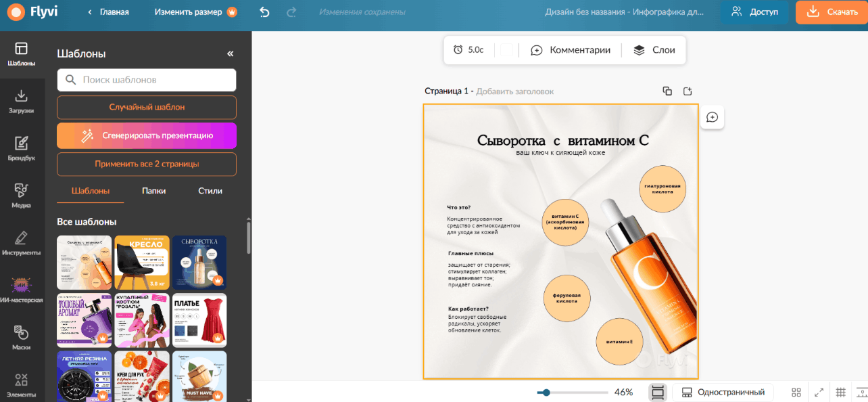Click Сгенерировать презентацию button
Screen dimensions: 868x402
point(147,135)
